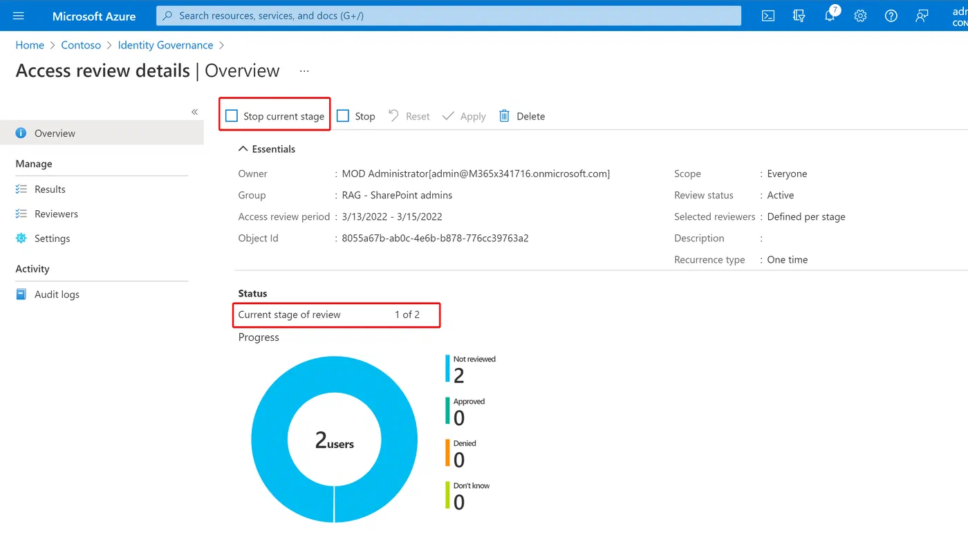This screenshot has height=560, width=968.
Task: Click the Stop square icon
Action: pos(343,115)
